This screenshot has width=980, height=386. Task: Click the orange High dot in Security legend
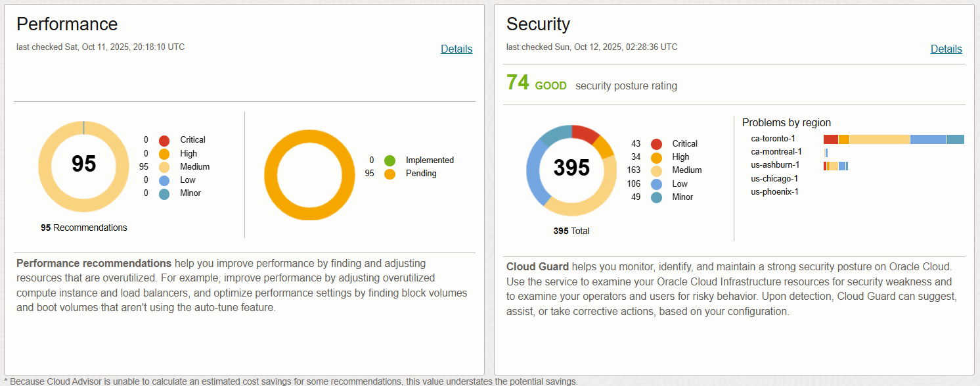pyautogui.click(x=656, y=157)
